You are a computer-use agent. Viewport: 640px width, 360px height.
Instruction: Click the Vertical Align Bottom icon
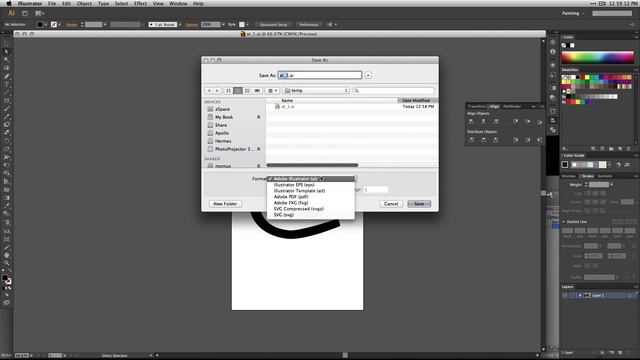coord(540,122)
